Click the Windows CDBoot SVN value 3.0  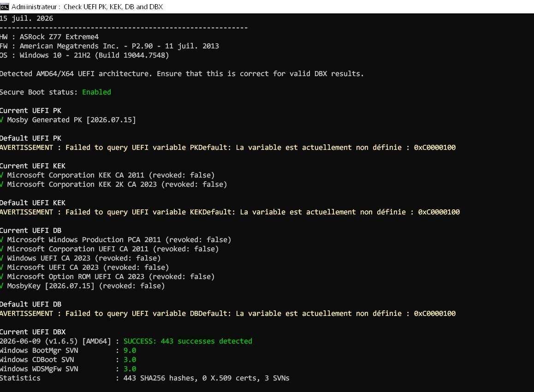pos(130,360)
